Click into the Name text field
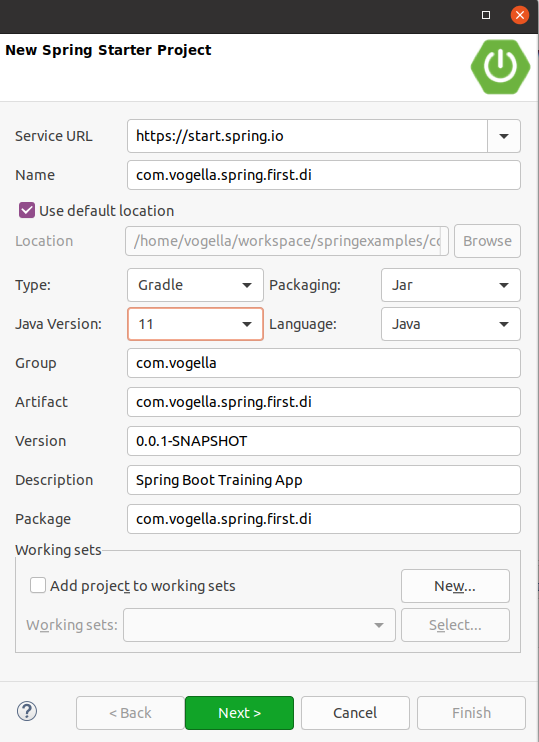Image resolution: width=539 pixels, height=742 pixels. click(324, 175)
